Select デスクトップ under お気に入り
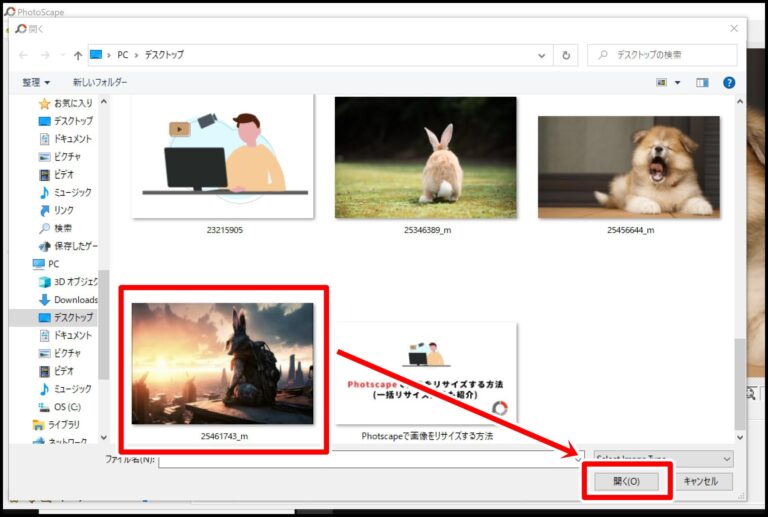This screenshot has height=517, width=768. click(x=66, y=121)
